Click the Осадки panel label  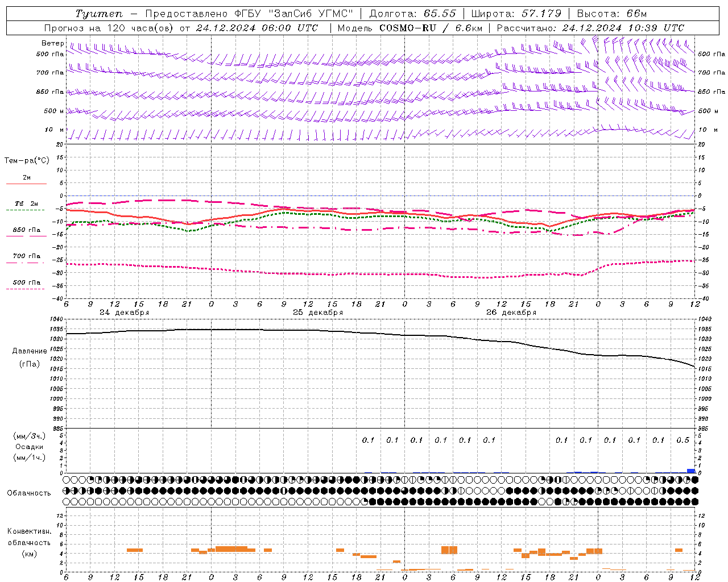pyautogui.click(x=30, y=447)
